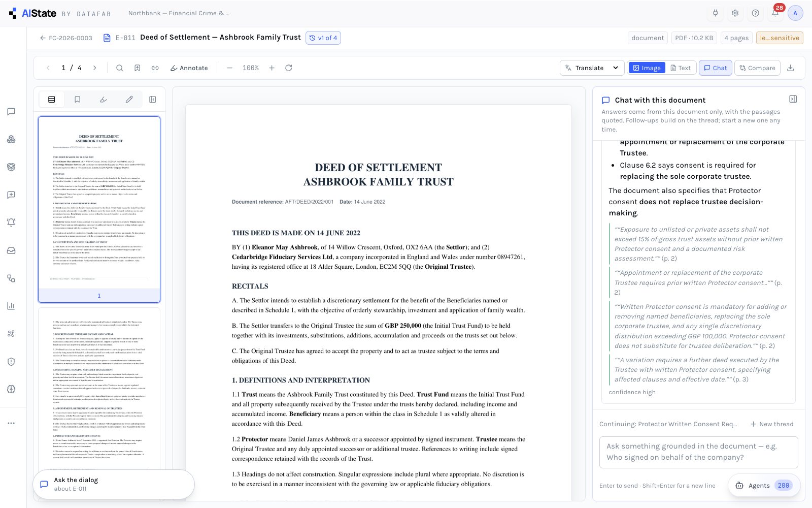The width and height of the screenshot is (812, 508).
Task: Open the Translate dropdown
Action: pos(592,68)
